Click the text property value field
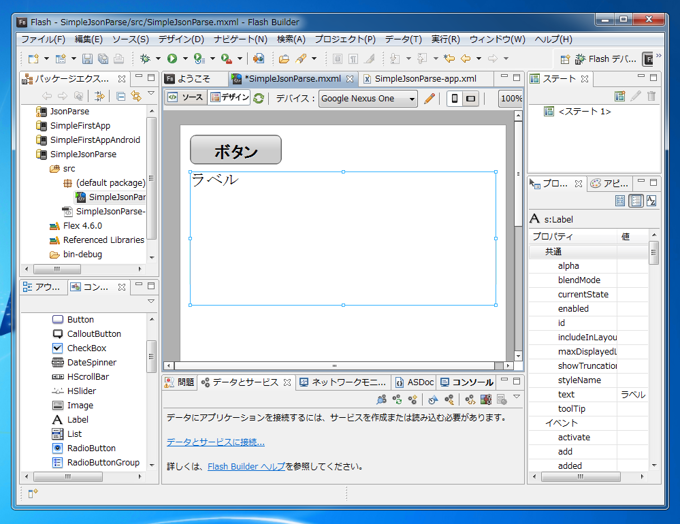Viewport: 680px width, 524px height. tap(633, 395)
